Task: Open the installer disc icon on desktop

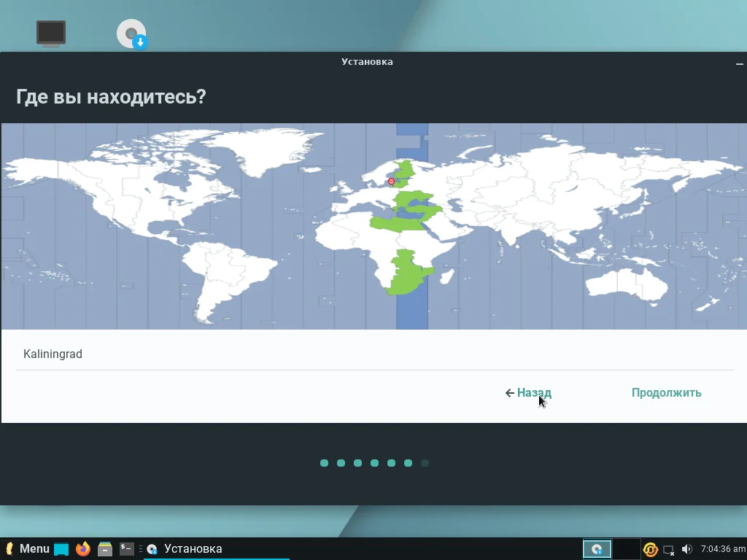Action: 132,34
